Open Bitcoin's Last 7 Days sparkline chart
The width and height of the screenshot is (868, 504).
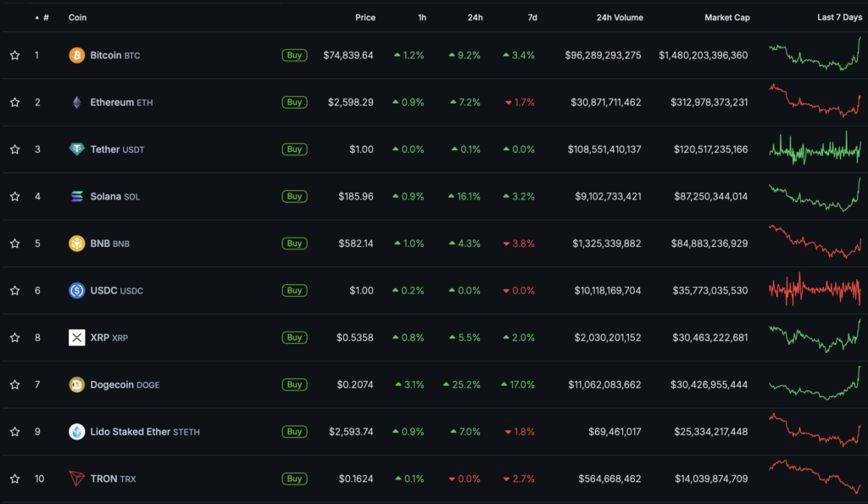[815, 53]
